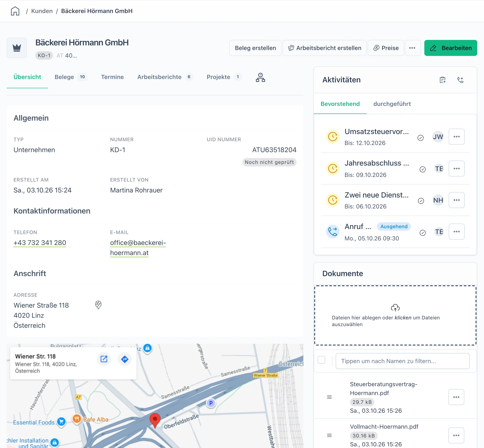Click the upload cloud icon in Dokumente
Image resolution: width=484 pixels, height=448 pixels.
(395, 308)
